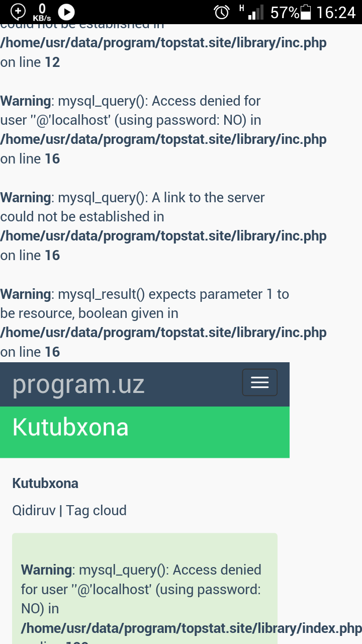Click the bold Kutubxona section heading
The width and height of the screenshot is (362, 644).
(45, 484)
